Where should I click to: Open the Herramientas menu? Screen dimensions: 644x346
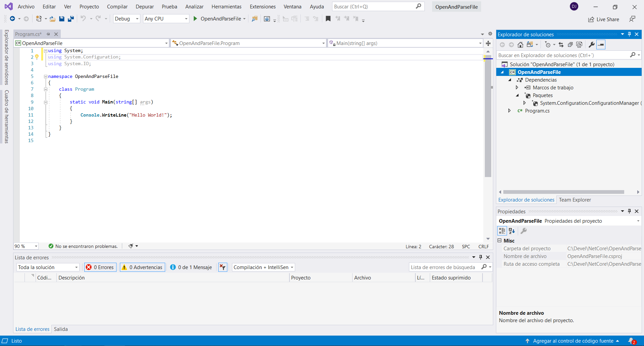(226, 7)
